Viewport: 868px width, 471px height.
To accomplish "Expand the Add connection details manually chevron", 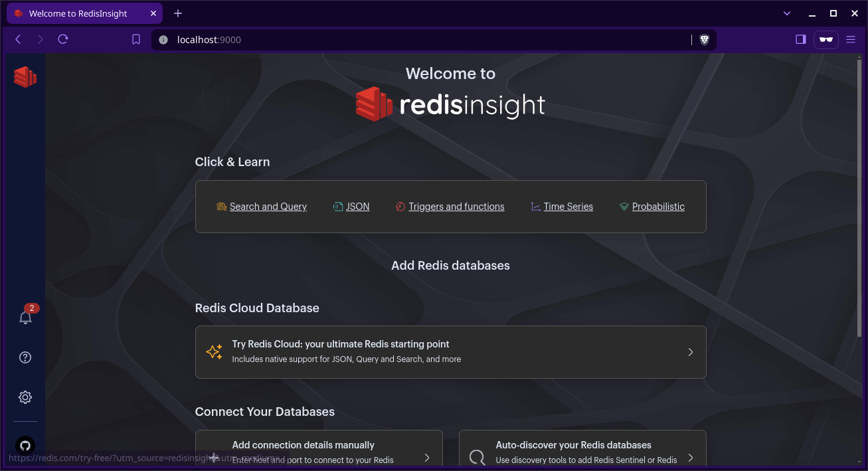I will coord(427,458).
